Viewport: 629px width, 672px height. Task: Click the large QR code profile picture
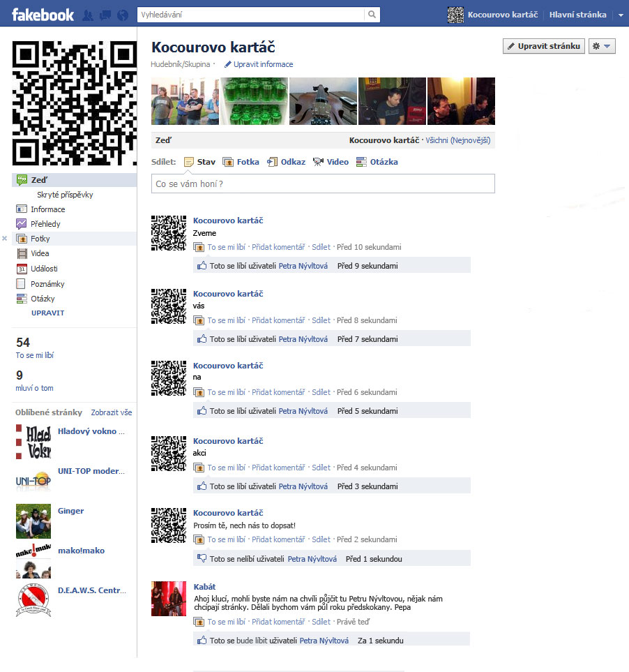coord(75,103)
